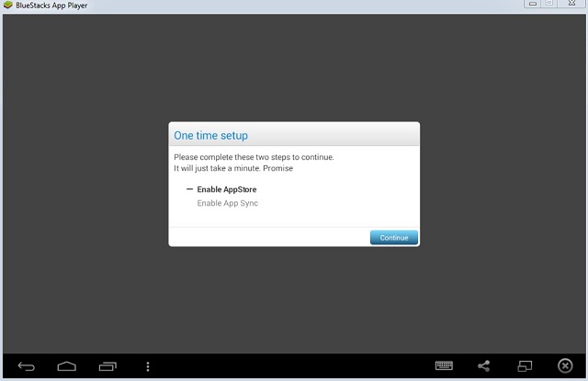Maximize the BlueStacks App Player window

pyautogui.click(x=549, y=4)
